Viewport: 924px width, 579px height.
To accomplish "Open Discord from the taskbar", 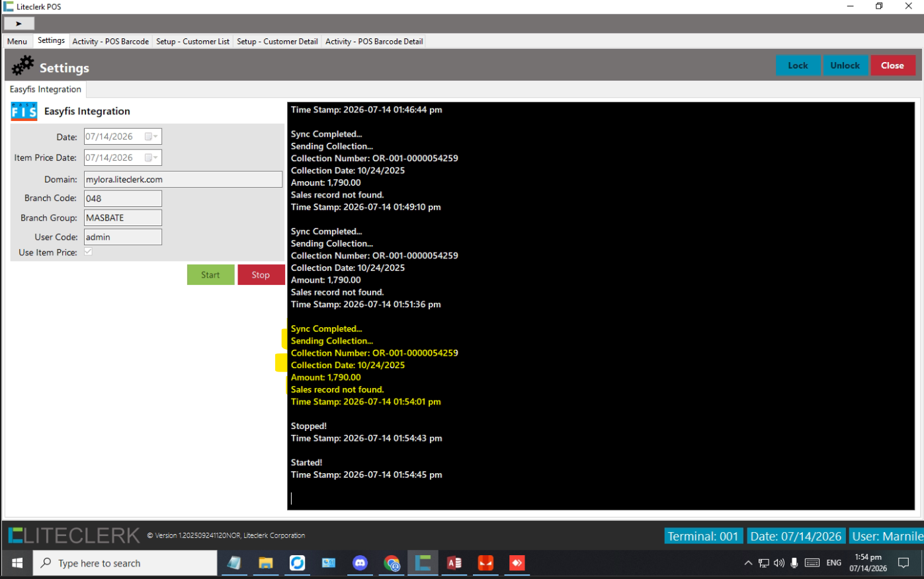I will (360, 563).
